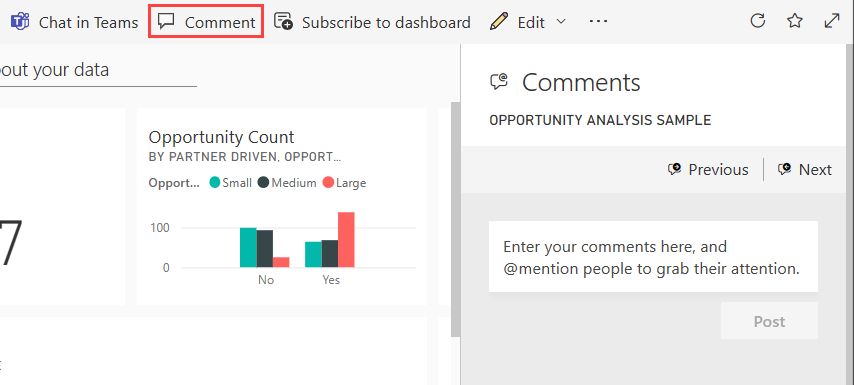The image size is (854, 385).
Task: Select the Large red legend swatch
Action: 328,183
